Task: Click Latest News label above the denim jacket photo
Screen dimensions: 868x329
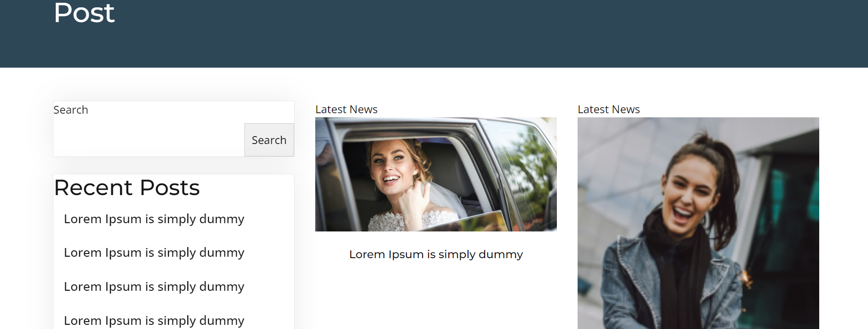Action: pos(608,110)
